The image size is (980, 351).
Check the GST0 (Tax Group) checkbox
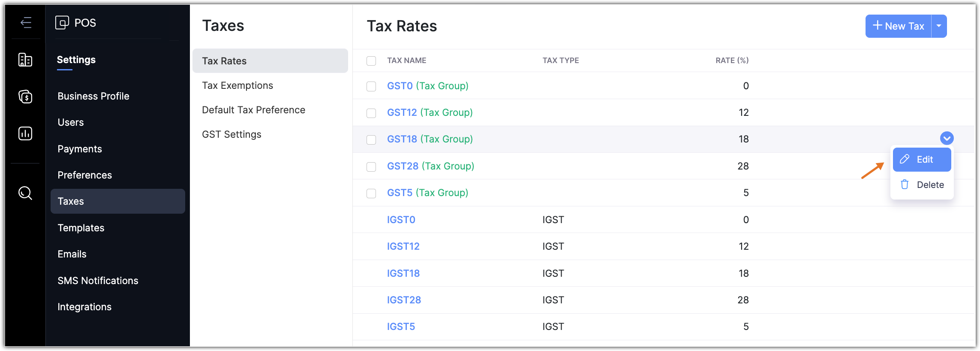[371, 86]
